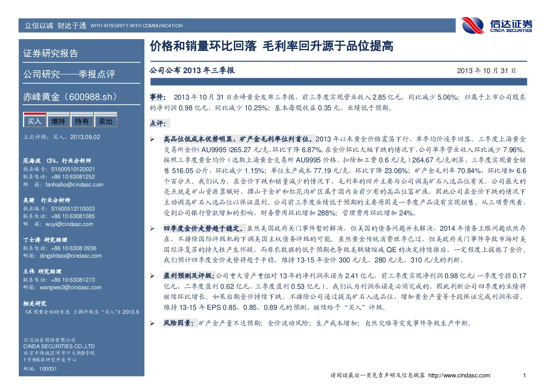Click the sidebar heading 证券研究报告
This screenshot has width=555, height=392.
[51, 53]
